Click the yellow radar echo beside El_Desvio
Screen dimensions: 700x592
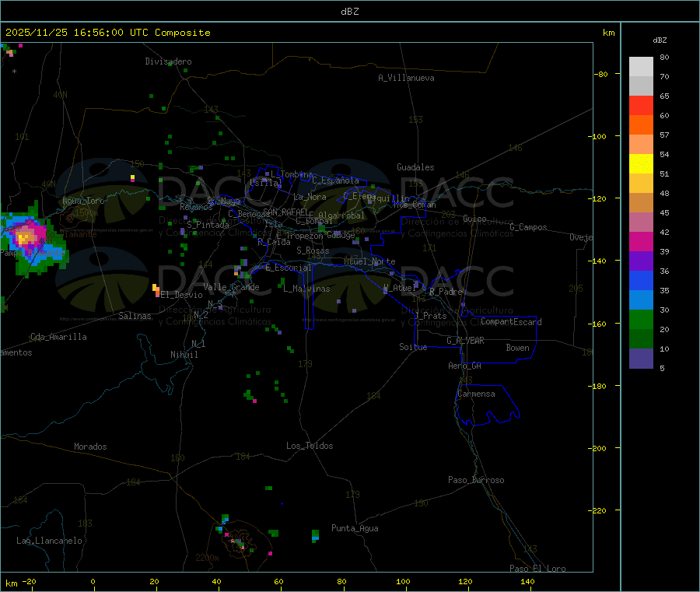tap(156, 289)
